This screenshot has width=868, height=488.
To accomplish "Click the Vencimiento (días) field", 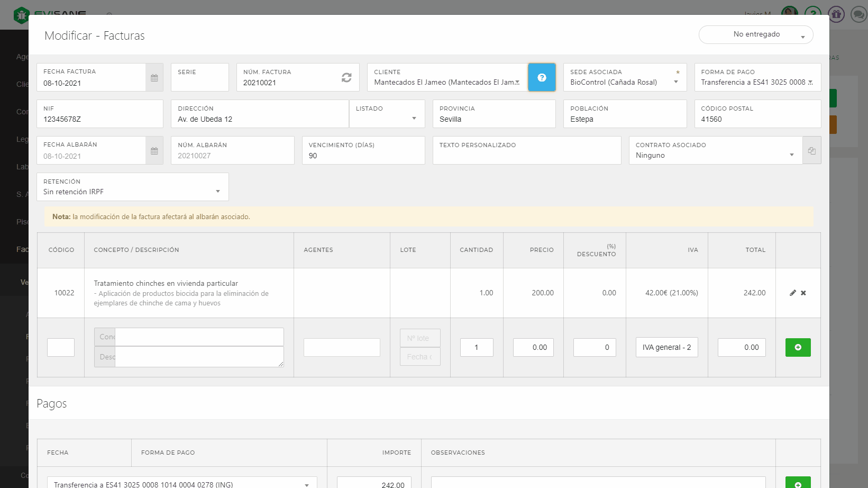I will pyautogui.click(x=363, y=156).
